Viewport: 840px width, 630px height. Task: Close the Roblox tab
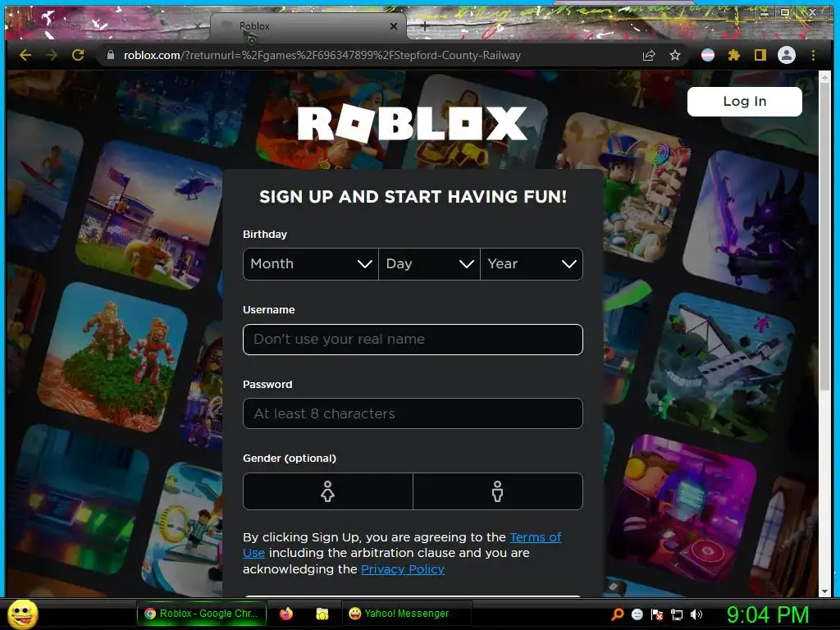(x=394, y=25)
